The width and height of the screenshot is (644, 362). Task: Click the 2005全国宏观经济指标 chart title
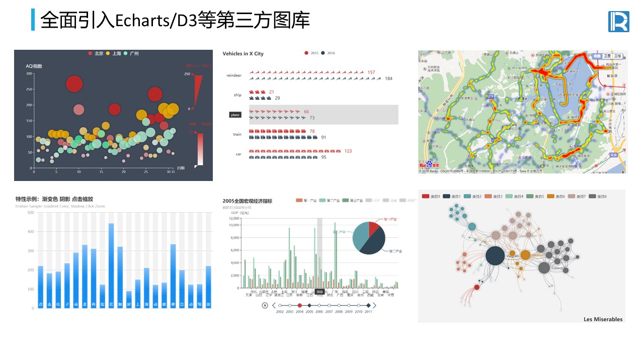(247, 201)
